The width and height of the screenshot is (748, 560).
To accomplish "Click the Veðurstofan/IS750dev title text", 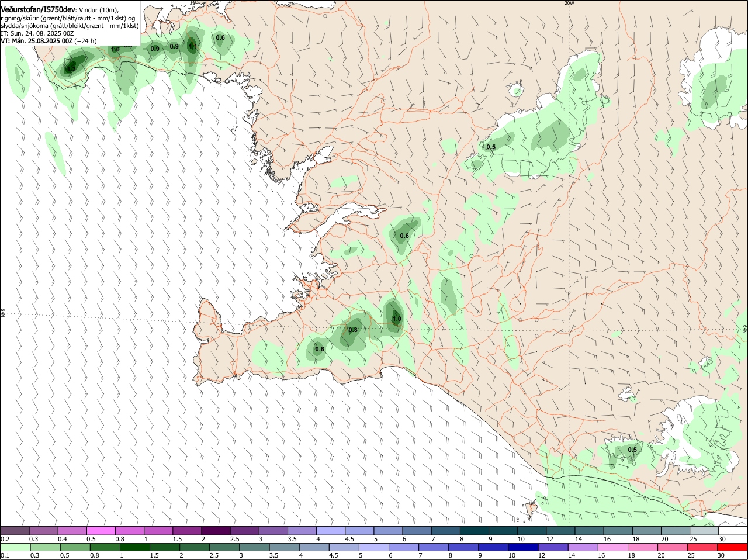I will click(37, 10).
